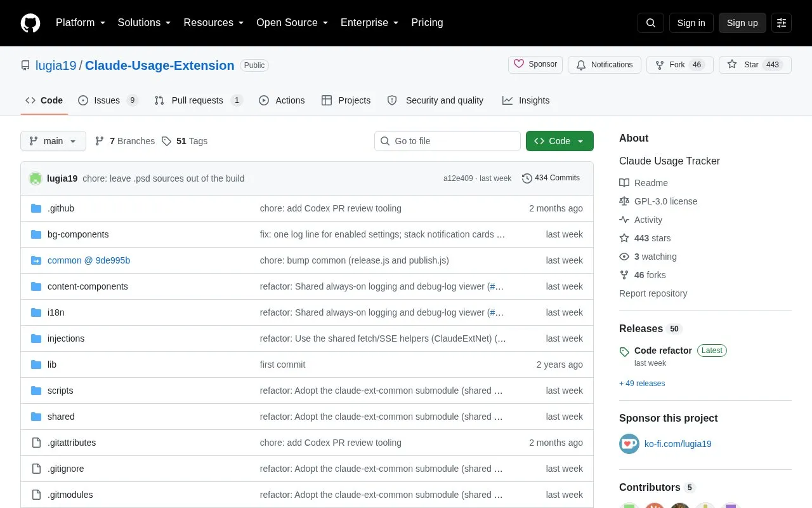
Task: Open the 434 Commits history link
Action: point(551,178)
